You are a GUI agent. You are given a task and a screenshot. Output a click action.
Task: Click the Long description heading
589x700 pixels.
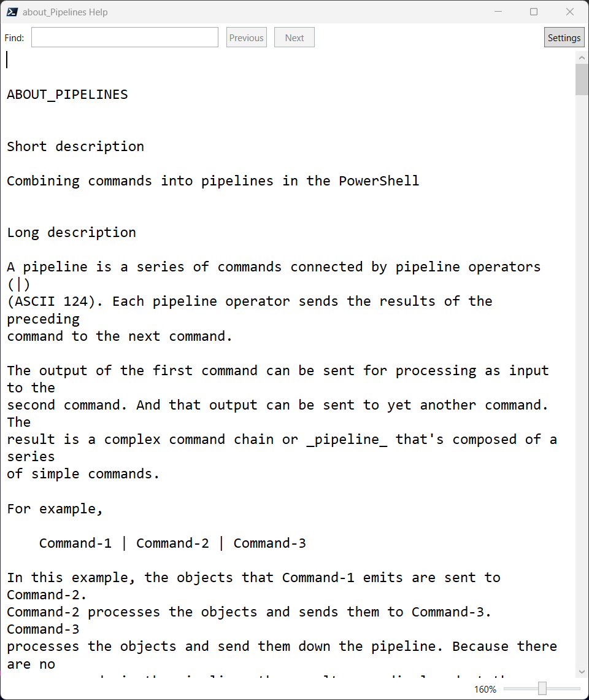point(71,233)
